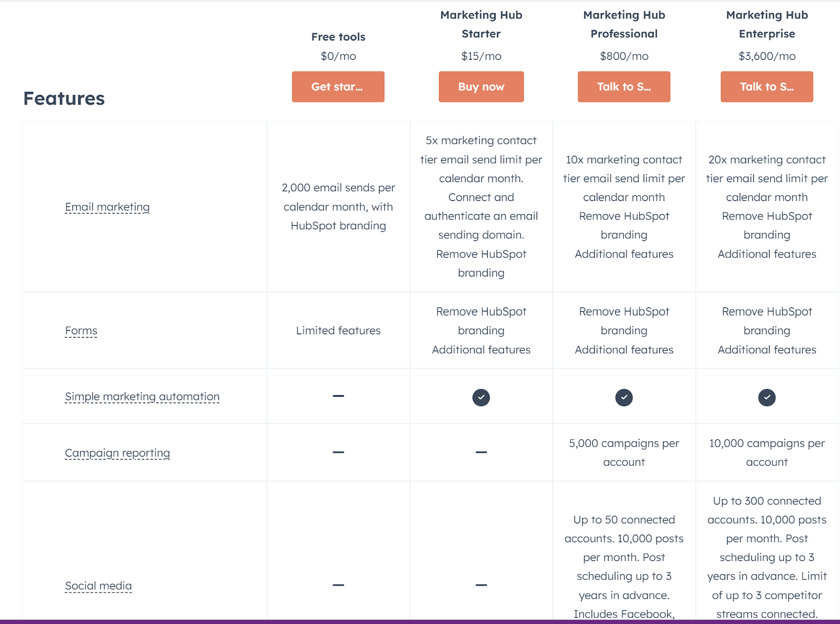The width and height of the screenshot is (840, 624).
Task: Select the Marketing Hub Professional column heading
Action: (x=624, y=24)
